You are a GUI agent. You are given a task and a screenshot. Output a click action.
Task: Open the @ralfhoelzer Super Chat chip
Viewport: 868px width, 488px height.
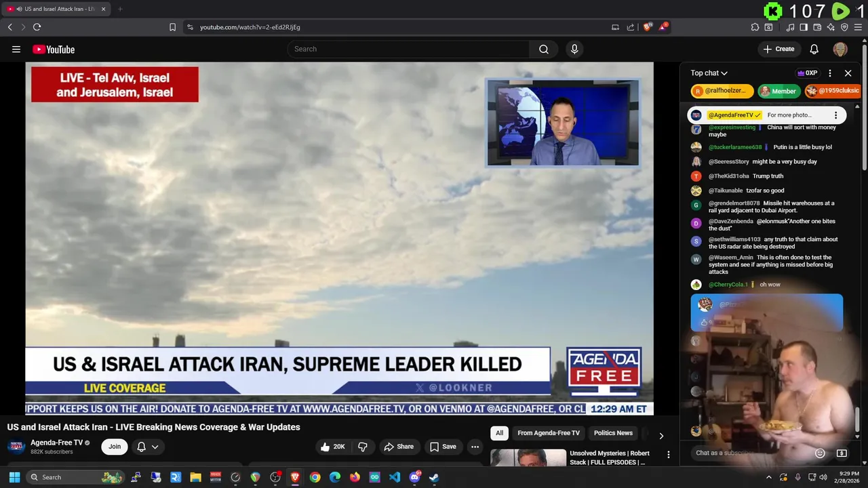point(722,91)
